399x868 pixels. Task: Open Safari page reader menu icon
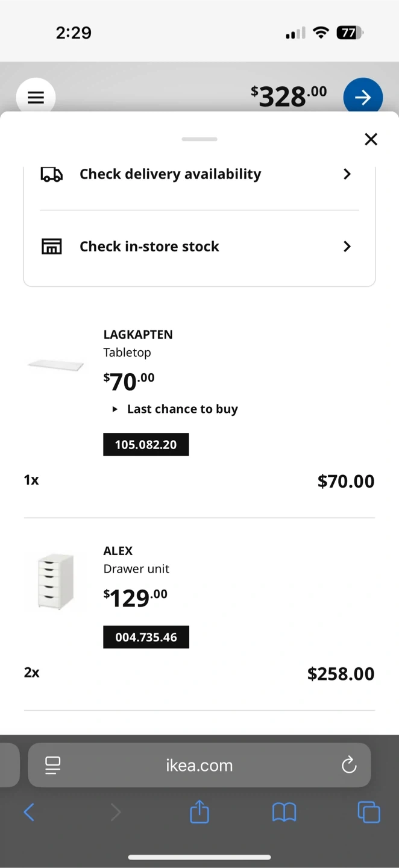(x=53, y=766)
